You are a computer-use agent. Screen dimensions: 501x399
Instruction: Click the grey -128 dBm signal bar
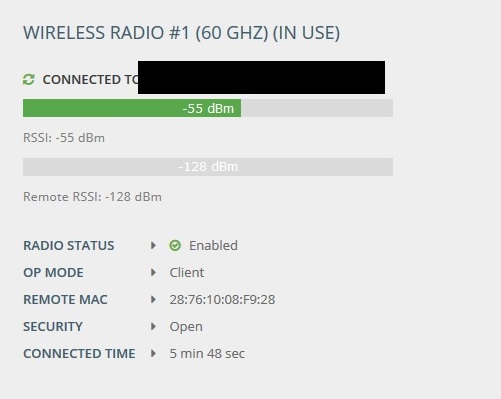tap(208, 167)
